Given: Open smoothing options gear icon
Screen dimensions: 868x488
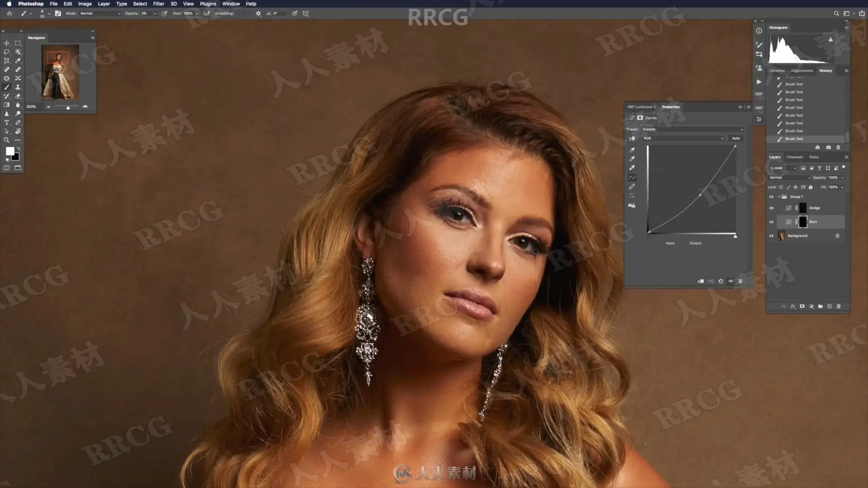Looking at the screenshot, I should 258,14.
